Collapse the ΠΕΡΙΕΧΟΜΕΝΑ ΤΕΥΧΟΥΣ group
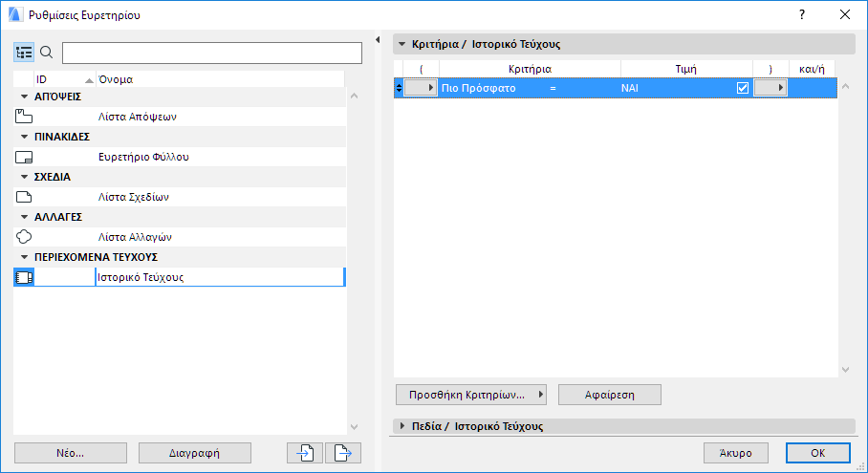Screen dimensions: 868x473 click(24, 257)
